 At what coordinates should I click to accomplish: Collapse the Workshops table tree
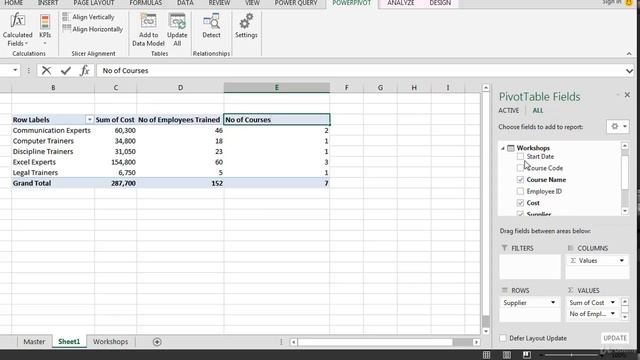pyautogui.click(x=503, y=148)
